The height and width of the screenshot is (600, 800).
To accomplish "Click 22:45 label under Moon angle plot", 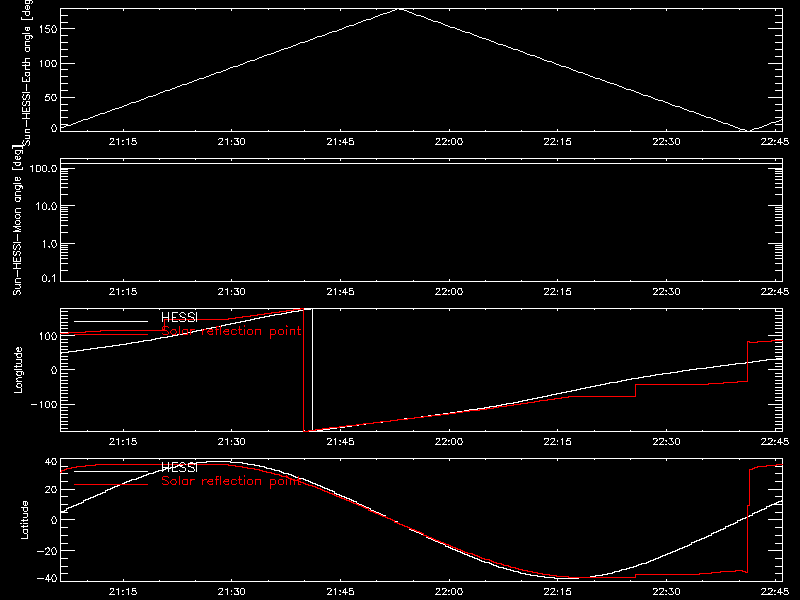I will point(775,292).
